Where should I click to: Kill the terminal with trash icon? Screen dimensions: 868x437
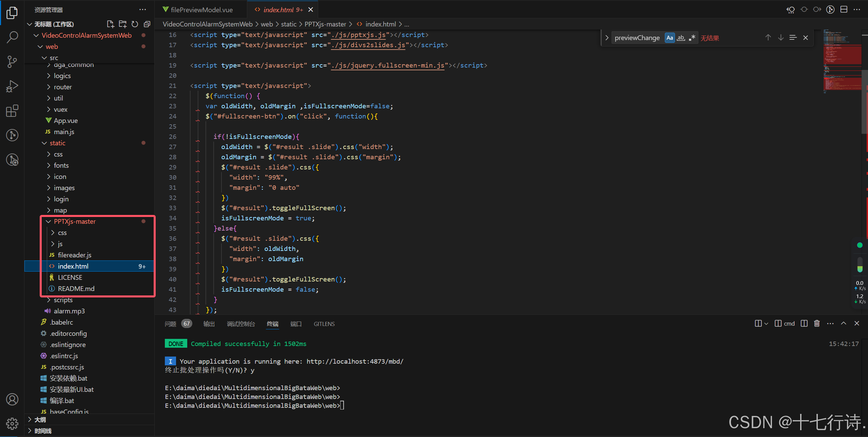click(x=817, y=323)
